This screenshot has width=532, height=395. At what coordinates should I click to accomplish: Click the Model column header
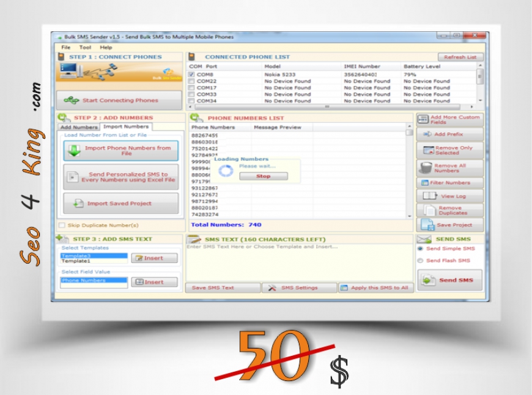click(272, 67)
